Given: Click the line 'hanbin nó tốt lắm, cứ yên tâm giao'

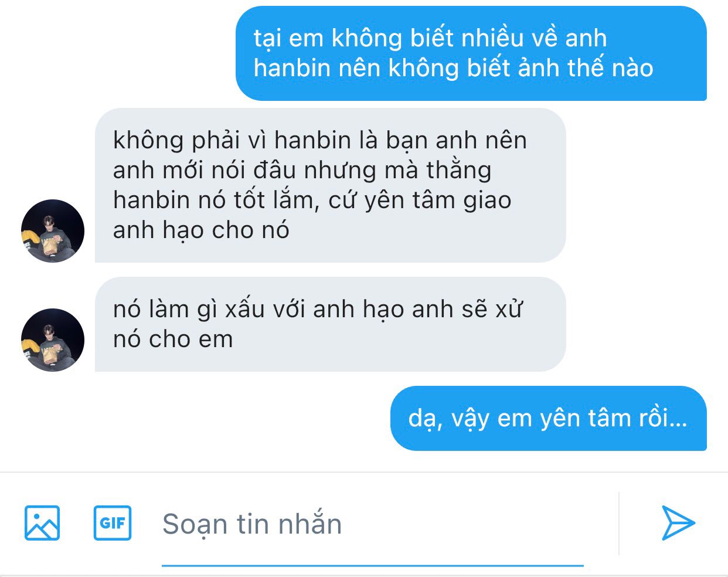Looking at the screenshot, I should click(x=312, y=201).
